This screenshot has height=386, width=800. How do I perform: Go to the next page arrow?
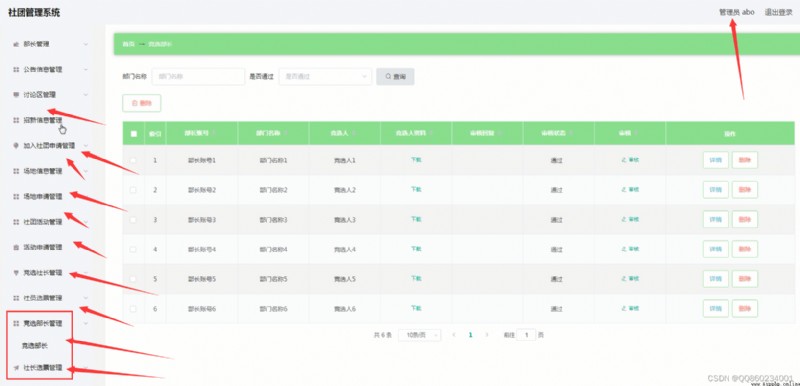point(487,335)
